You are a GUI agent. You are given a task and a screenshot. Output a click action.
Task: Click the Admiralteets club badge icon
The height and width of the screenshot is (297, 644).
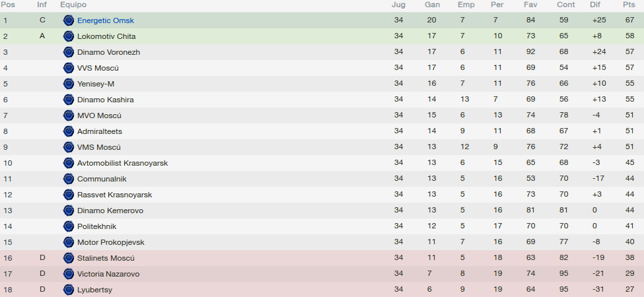tap(69, 131)
